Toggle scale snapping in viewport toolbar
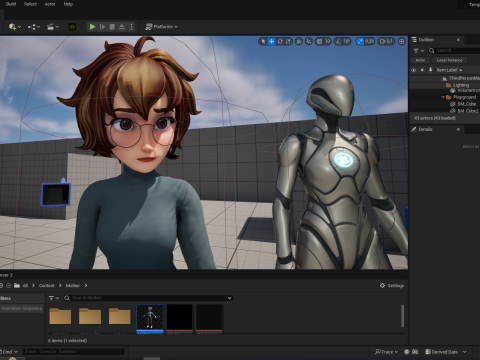The width and height of the screenshot is (480, 360). (360, 41)
